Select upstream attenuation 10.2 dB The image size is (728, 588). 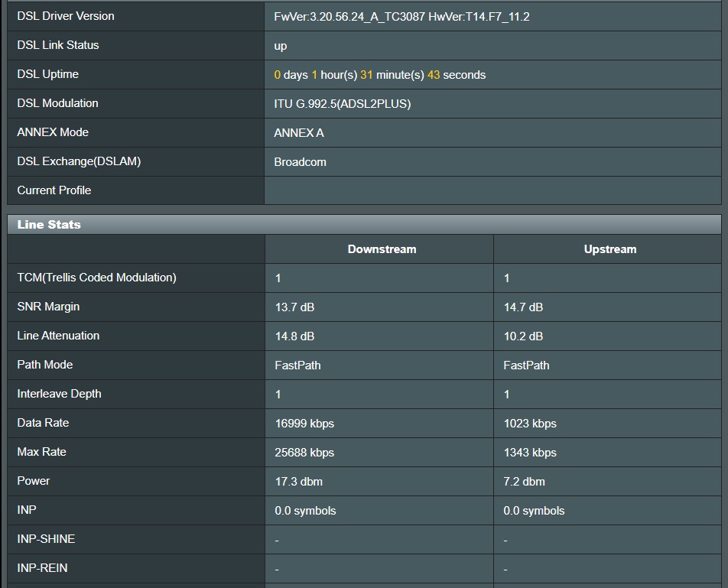(523, 336)
